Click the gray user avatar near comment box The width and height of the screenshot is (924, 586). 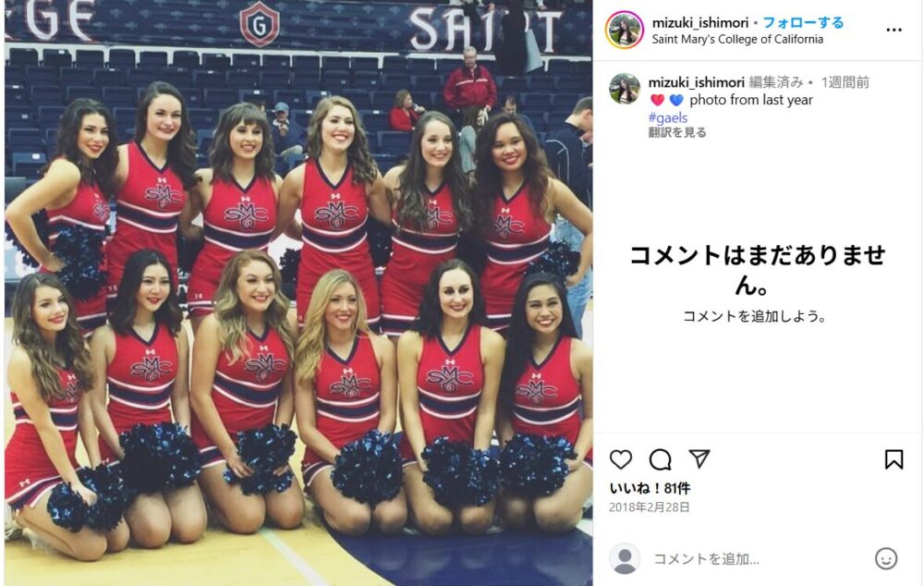click(x=624, y=558)
